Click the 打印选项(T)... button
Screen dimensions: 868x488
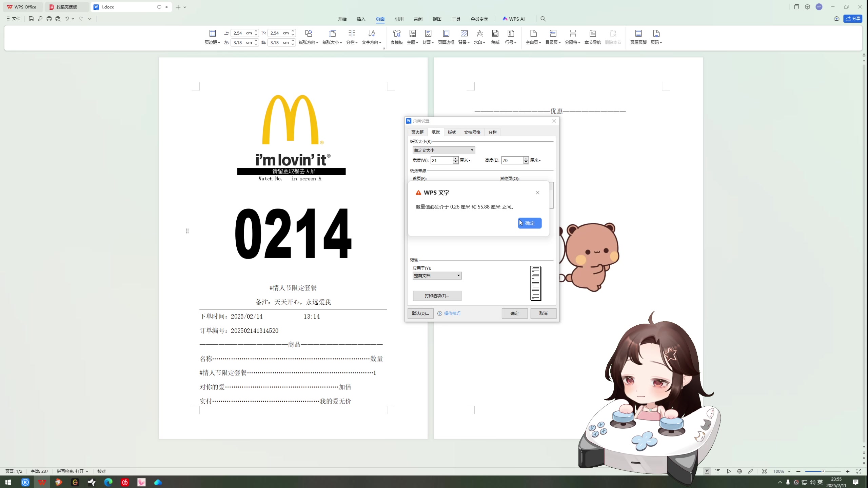(x=437, y=296)
